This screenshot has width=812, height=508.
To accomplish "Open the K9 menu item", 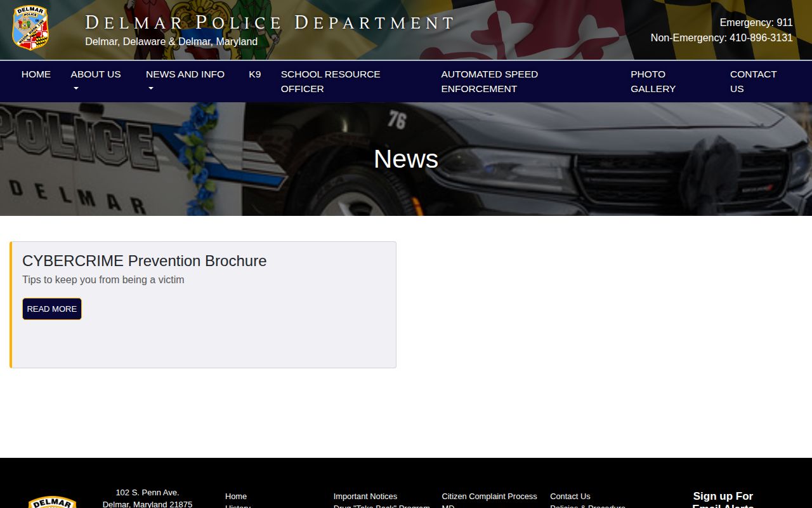I will (x=254, y=74).
